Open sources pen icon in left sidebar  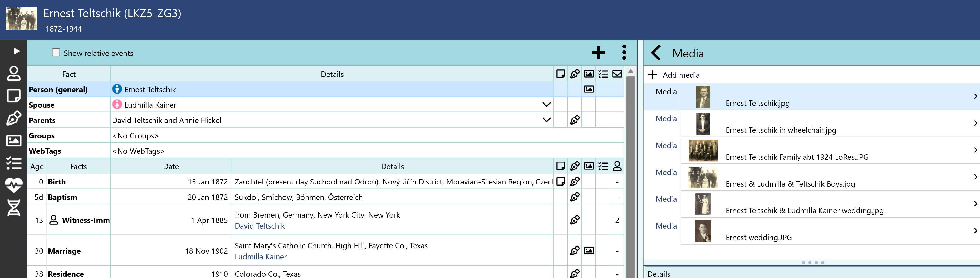tap(14, 118)
